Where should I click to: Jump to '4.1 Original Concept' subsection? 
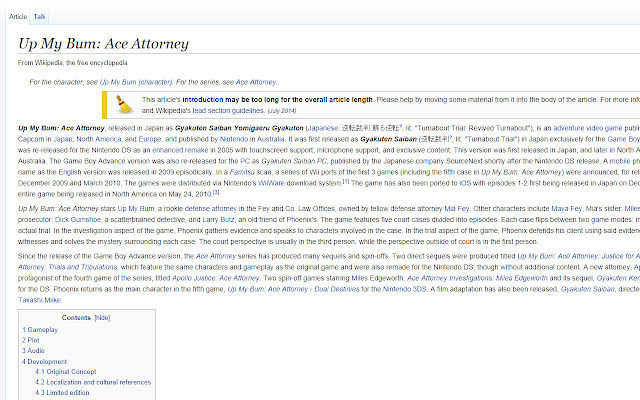click(66, 372)
